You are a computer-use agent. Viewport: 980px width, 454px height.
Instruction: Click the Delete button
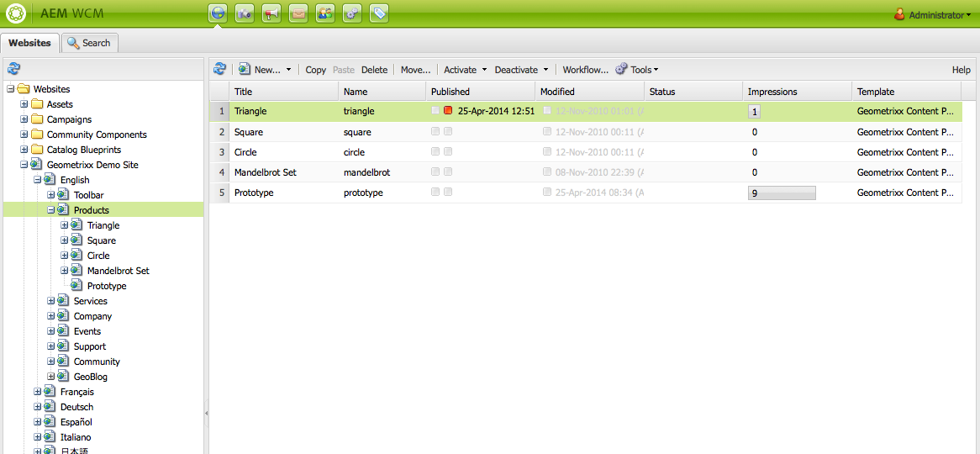pos(374,70)
